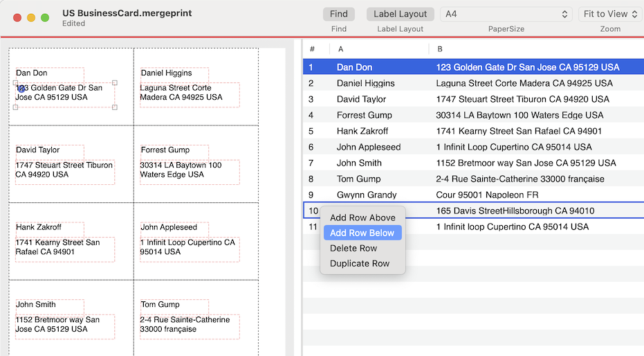The height and width of the screenshot is (356, 644).
Task: Select the John Smith cell in table
Action: (x=359, y=163)
